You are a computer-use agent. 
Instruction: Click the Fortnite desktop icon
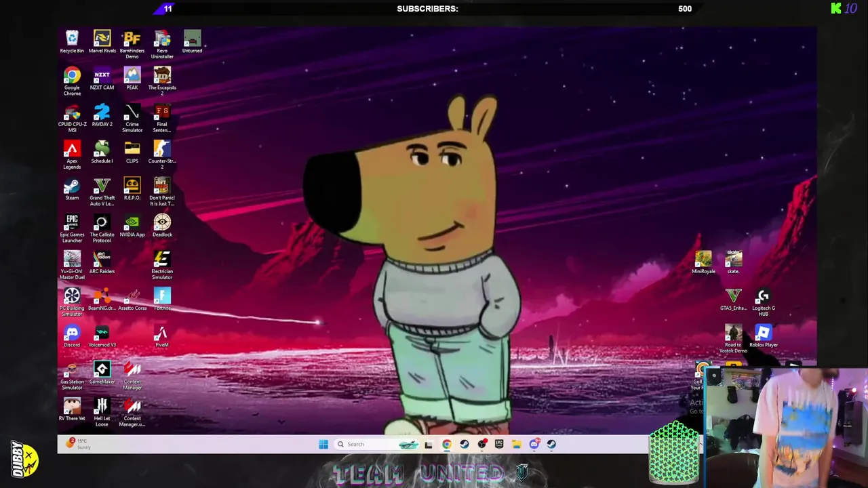coord(162,299)
